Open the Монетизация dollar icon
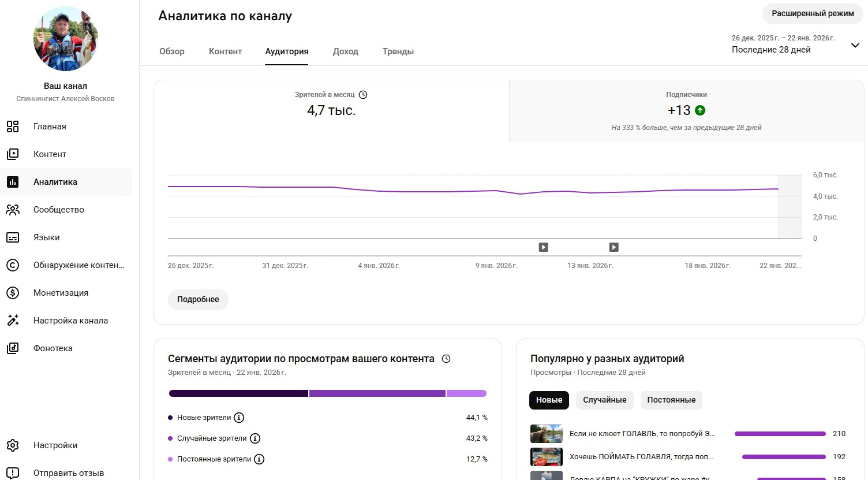The height and width of the screenshot is (480, 868). [x=13, y=293]
